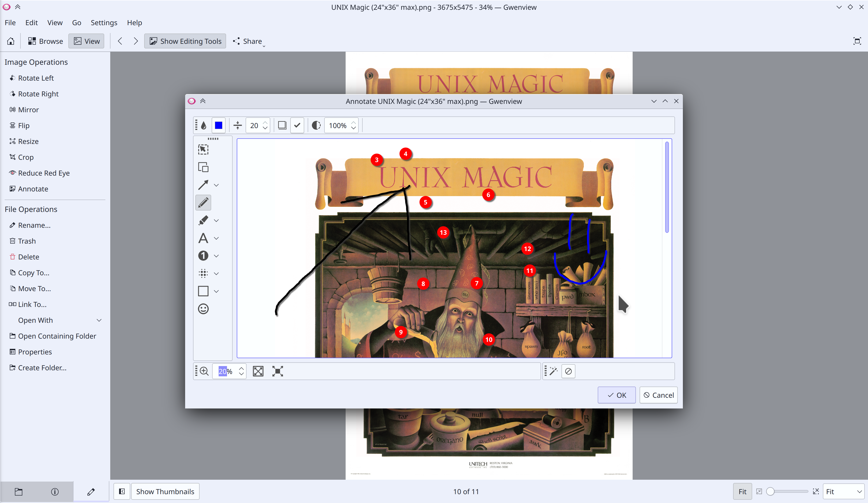Click the Select pointer tool

(203, 149)
